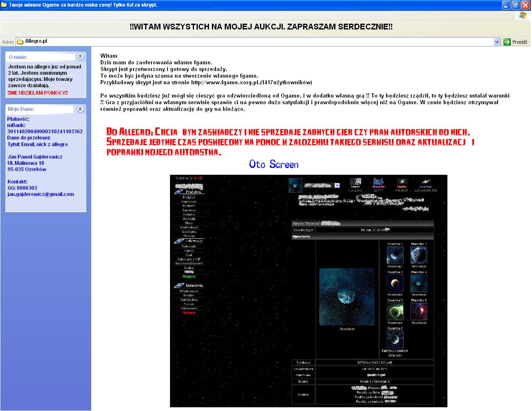532x411 pixels.
Task: Click the green Przejdź arrow icon
Action: [x=507, y=42]
